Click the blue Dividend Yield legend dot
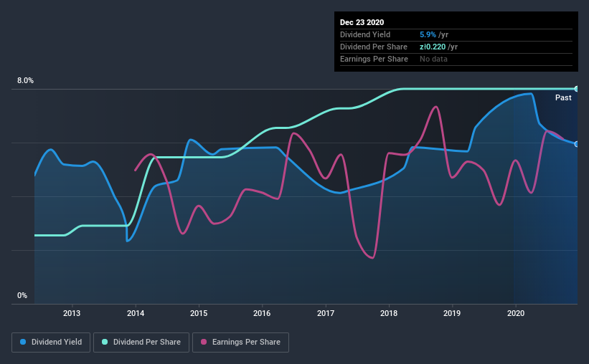589x364 pixels. [x=23, y=342]
